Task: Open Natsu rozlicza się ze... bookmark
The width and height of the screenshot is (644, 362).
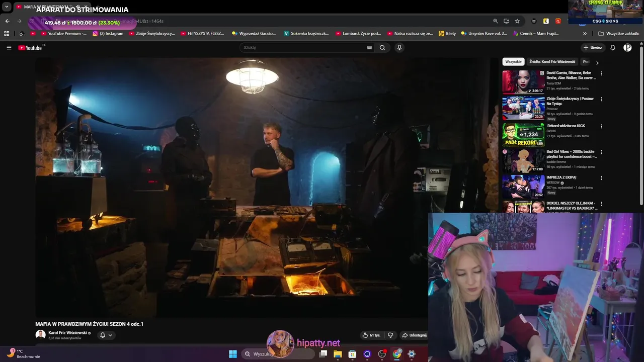Action: point(410,34)
